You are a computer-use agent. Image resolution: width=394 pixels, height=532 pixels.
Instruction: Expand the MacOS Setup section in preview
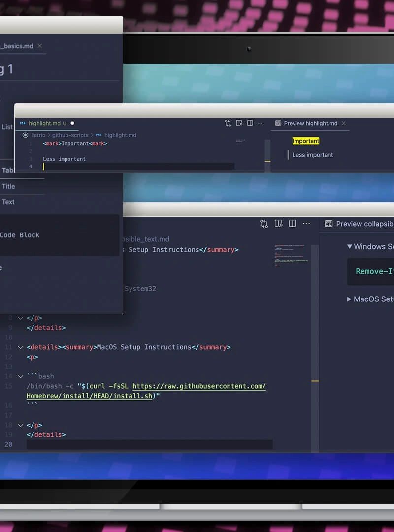click(349, 299)
